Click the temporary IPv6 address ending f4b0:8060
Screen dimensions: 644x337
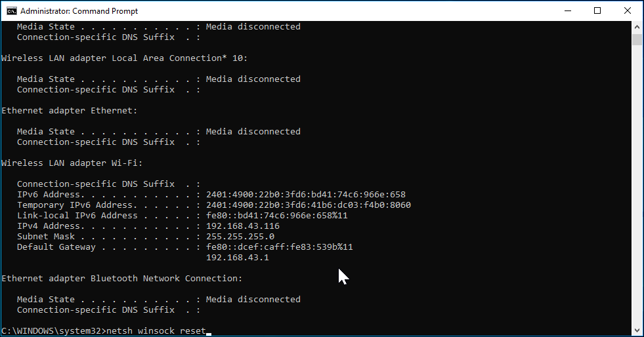click(x=309, y=205)
